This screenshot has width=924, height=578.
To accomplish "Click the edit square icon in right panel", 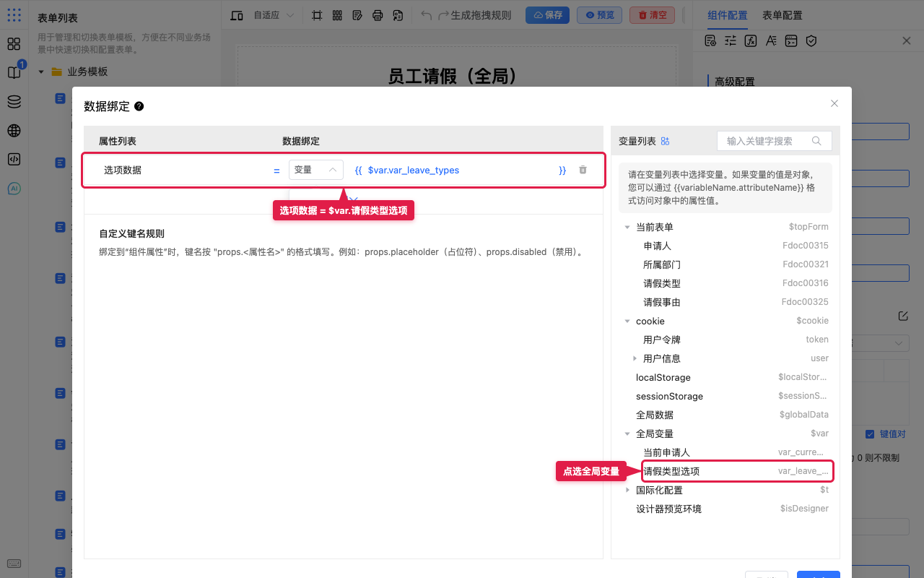I will point(903,316).
